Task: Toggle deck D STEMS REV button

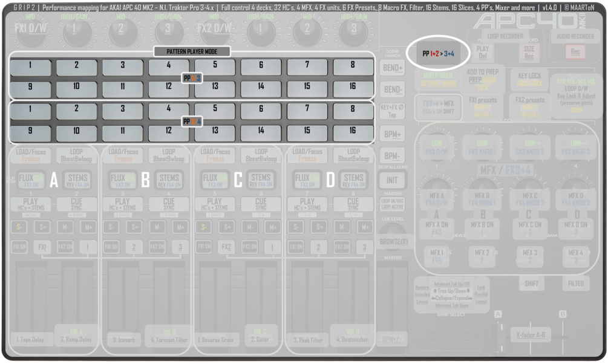Action: (353, 180)
